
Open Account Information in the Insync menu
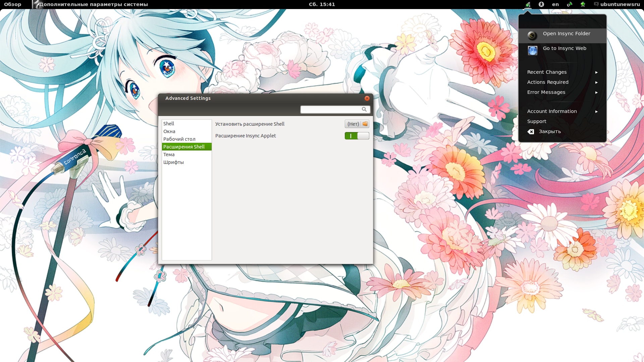tap(562, 111)
